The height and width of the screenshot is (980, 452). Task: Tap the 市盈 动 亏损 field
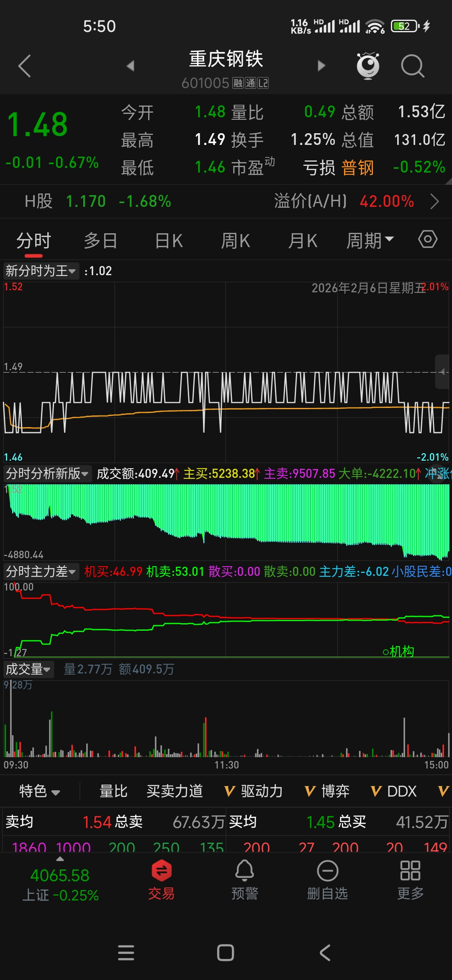pyautogui.click(x=283, y=168)
